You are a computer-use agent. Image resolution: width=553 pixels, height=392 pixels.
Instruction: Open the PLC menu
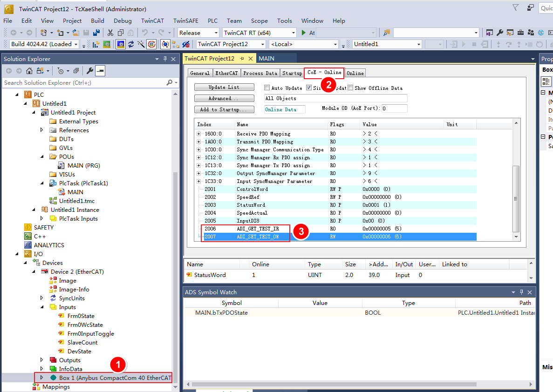tap(212, 21)
